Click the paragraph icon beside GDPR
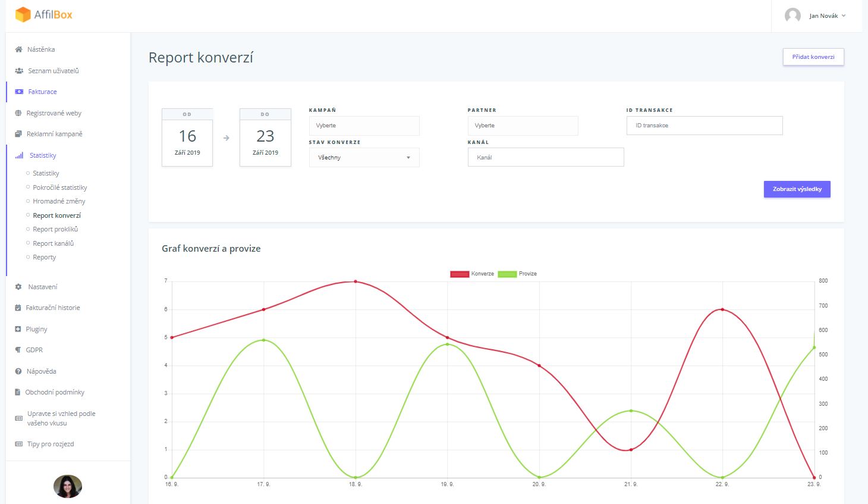The image size is (868, 504). click(x=18, y=350)
